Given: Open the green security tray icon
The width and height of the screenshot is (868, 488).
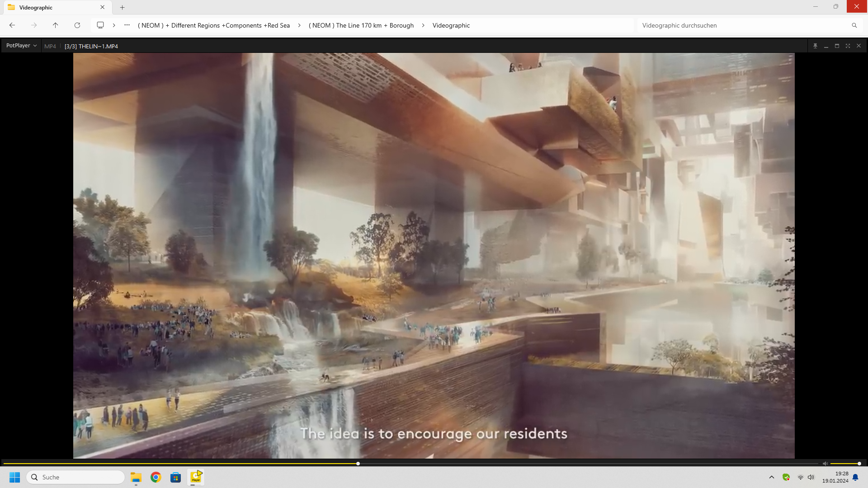Looking at the screenshot, I should pos(786,477).
